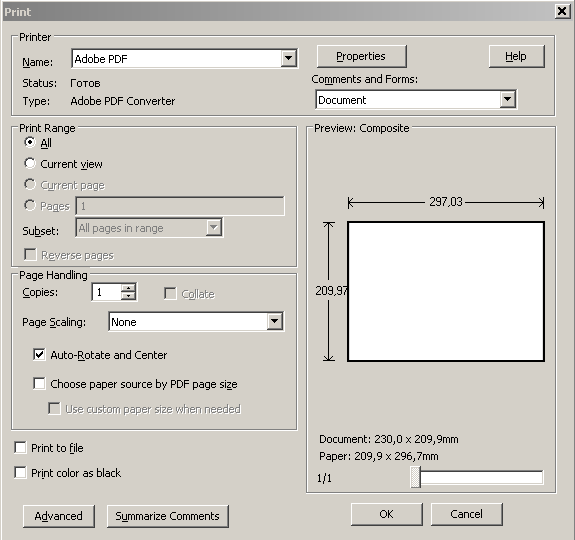The width and height of the screenshot is (575, 540).
Task: Cancel the Print dialog
Action: click(x=466, y=514)
